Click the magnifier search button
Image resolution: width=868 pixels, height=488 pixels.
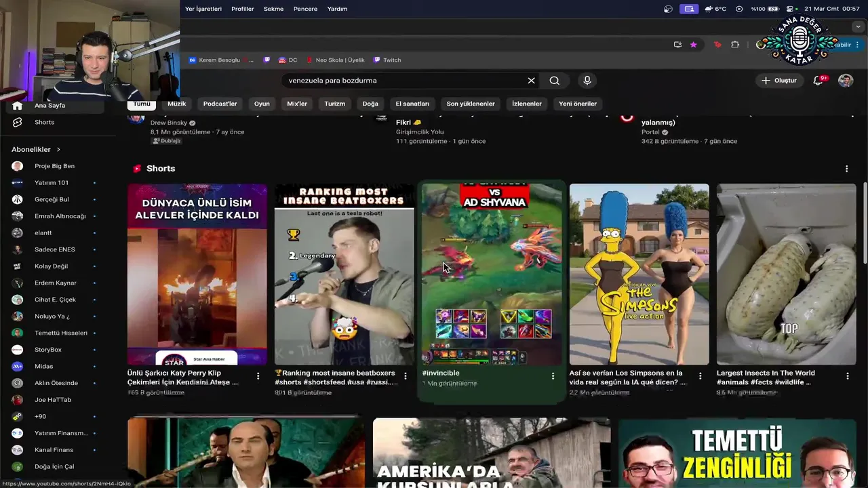555,81
